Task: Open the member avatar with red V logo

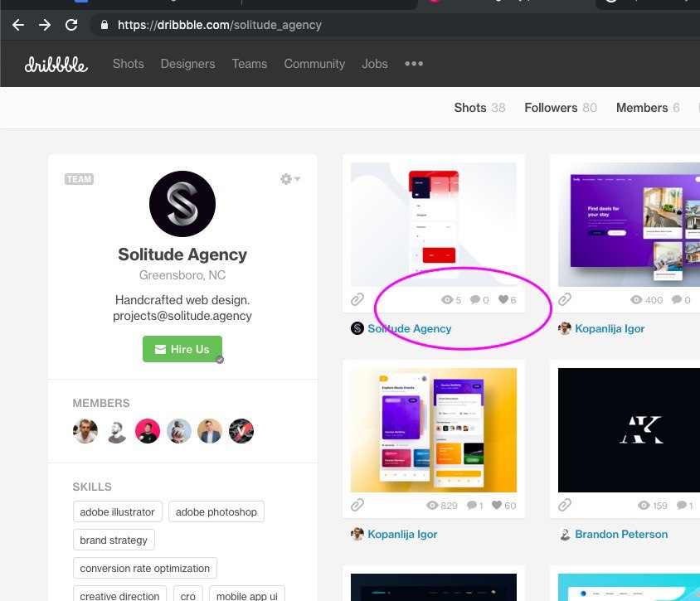Action: point(241,431)
